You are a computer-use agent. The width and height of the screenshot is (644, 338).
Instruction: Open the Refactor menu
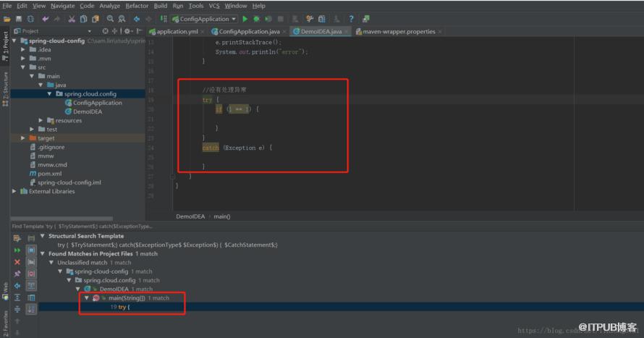[137, 6]
